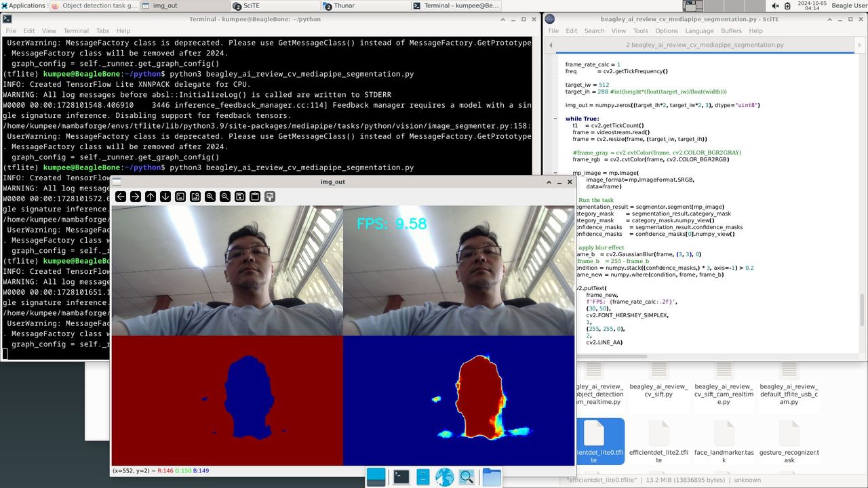Open Terminal menu in Terminal menubar
This screenshot has width=868, height=488.
coord(76,30)
